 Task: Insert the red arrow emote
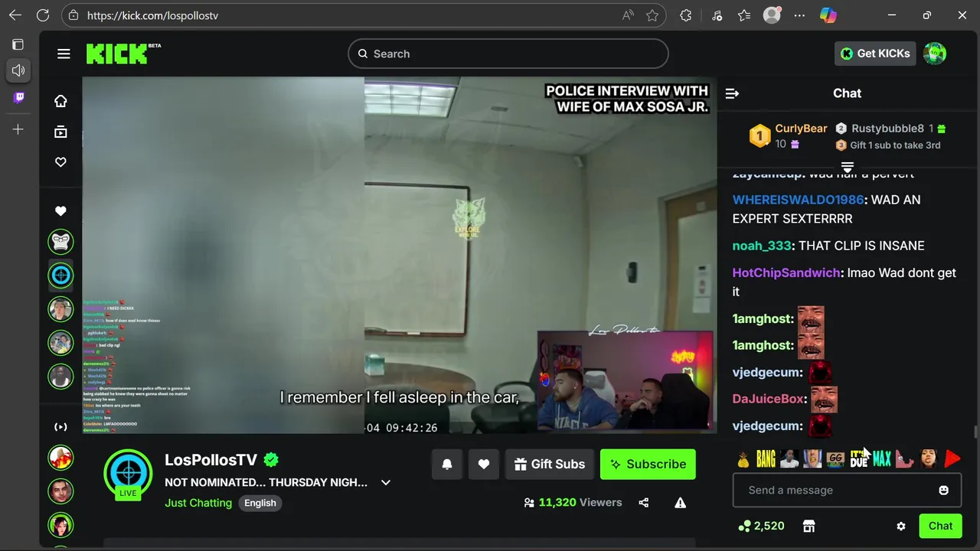point(952,459)
